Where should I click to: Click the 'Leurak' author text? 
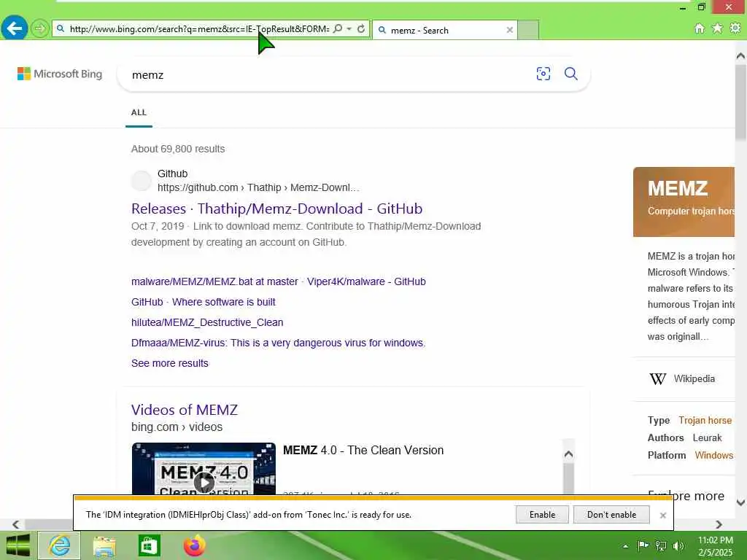[707, 438]
